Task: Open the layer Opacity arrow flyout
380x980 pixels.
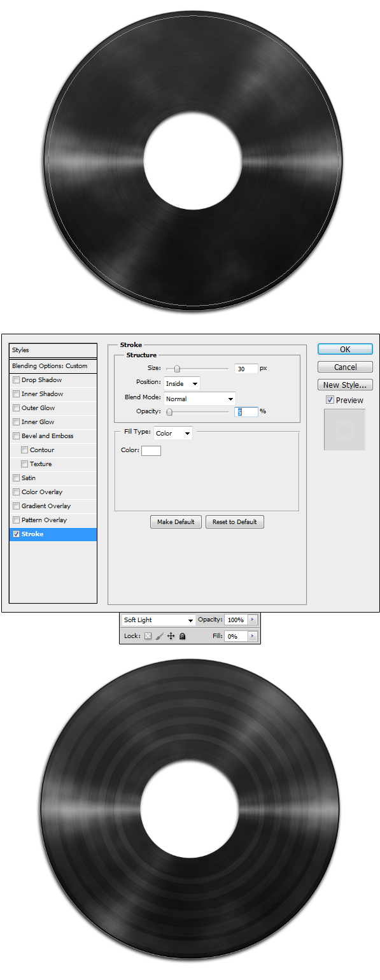Action: (x=252, y=620)
